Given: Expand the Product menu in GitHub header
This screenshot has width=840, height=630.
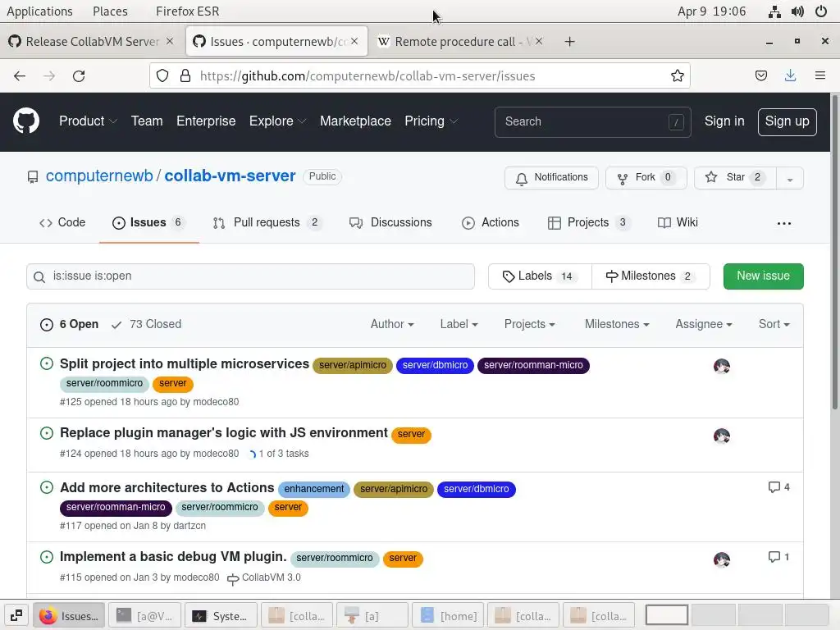Looking at the screenshot, I should [88, 121].
